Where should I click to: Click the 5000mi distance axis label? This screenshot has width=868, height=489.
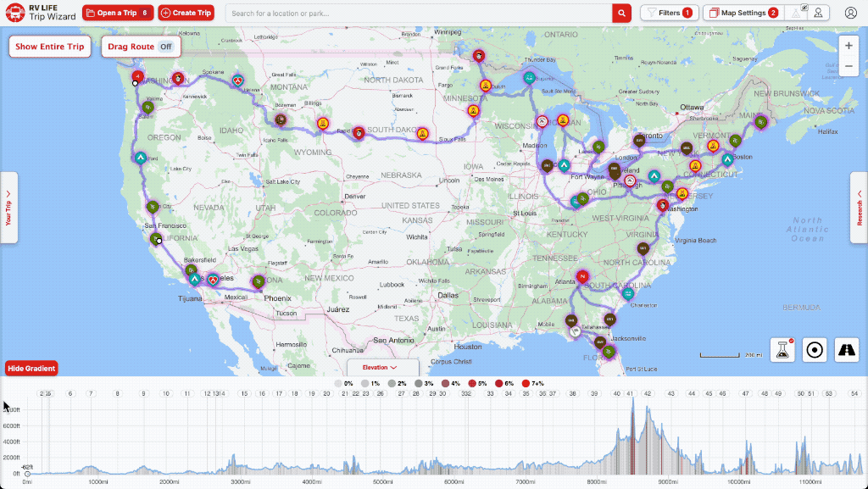tap(383, 482)
